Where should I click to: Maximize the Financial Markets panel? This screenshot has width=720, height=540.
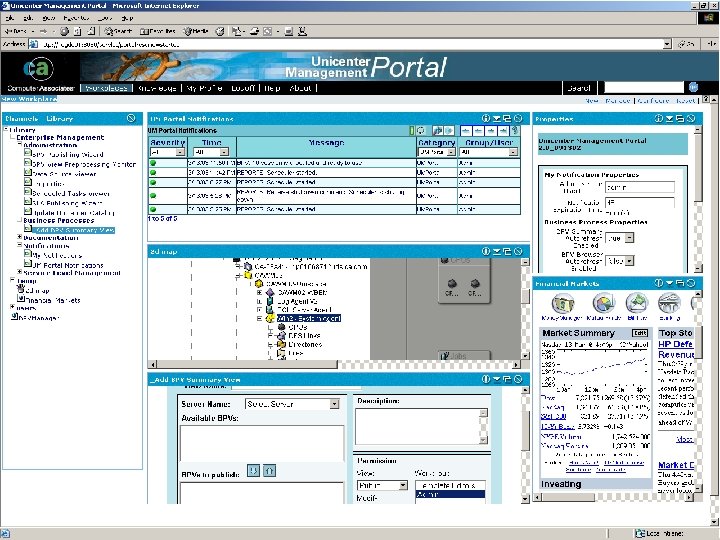click(680, 283)
